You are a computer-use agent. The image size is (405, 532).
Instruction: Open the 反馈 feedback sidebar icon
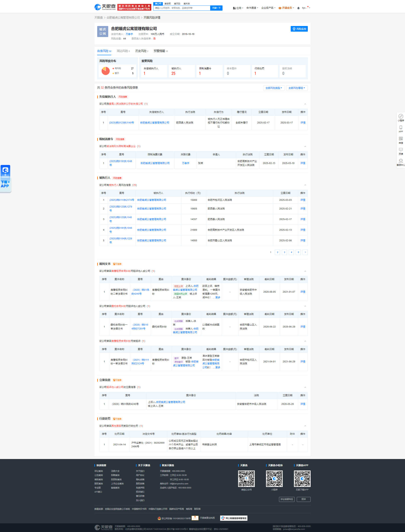pos(401,151)
